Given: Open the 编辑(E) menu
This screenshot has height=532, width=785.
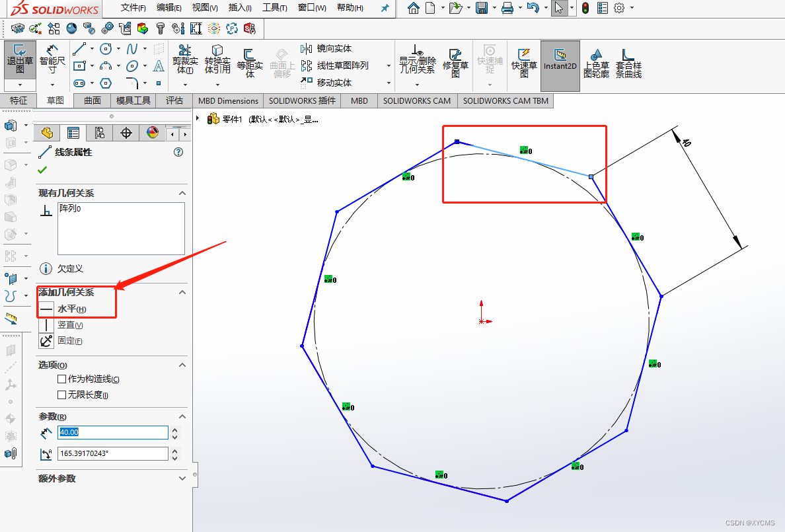Looking at the screenshot, I should tap(168, 8).
